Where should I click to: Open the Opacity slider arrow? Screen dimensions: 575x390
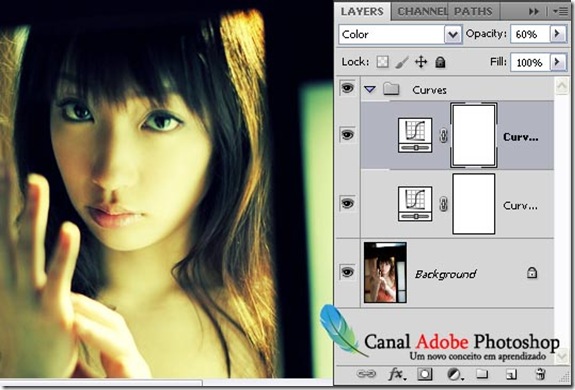click(558, 34)
